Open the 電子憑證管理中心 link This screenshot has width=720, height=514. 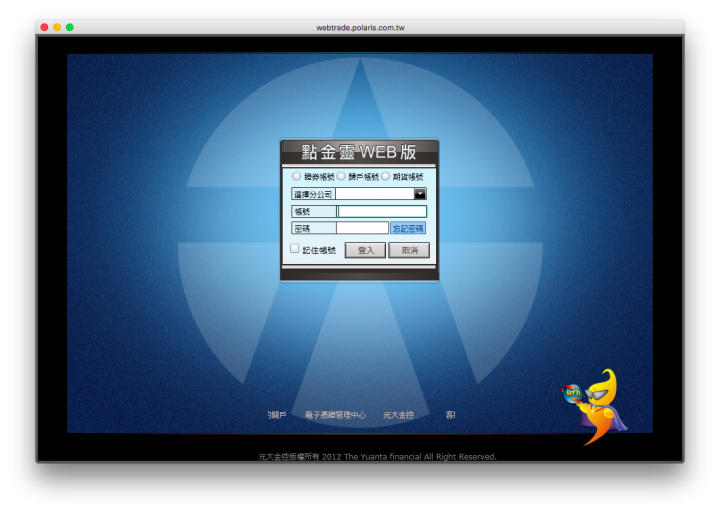335,415
